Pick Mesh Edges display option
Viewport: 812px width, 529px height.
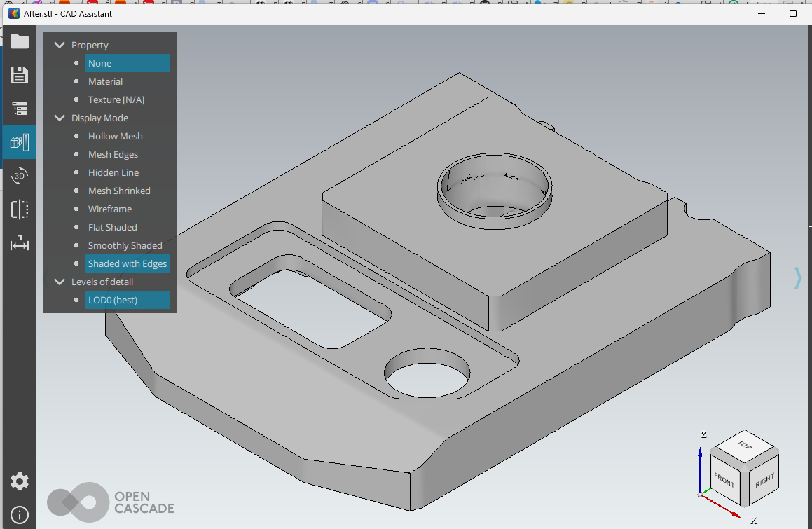113,154
